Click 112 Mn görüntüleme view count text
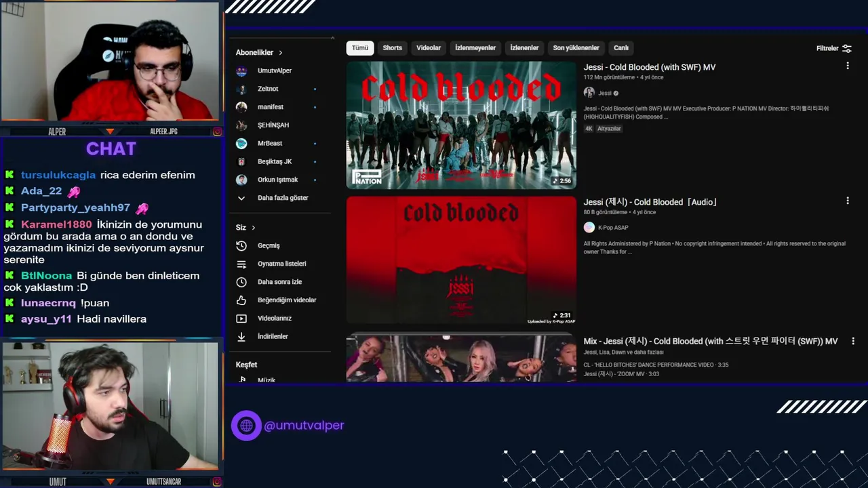868x488 pixels. point(608,77)
